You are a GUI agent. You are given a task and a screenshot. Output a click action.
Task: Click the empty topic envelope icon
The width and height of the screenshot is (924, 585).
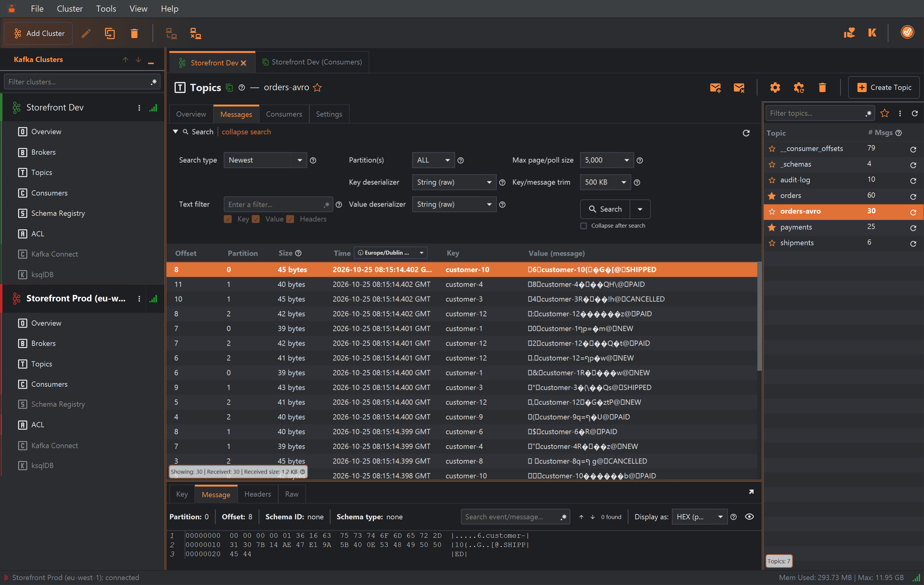(x=739, y=87)
